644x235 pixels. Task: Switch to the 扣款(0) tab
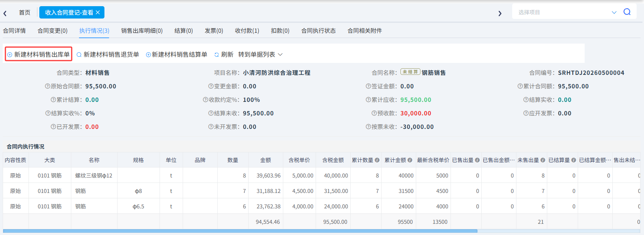click(x=280, y=31)
